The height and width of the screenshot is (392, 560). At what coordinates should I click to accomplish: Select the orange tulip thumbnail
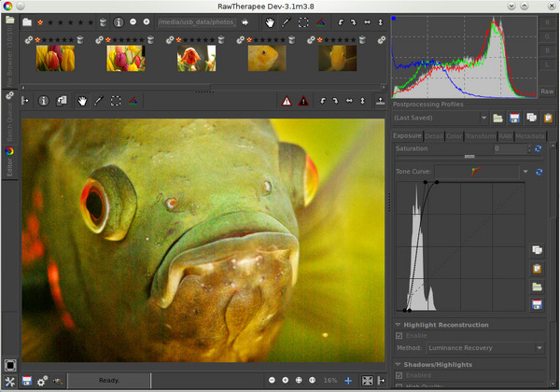point(195,58)
